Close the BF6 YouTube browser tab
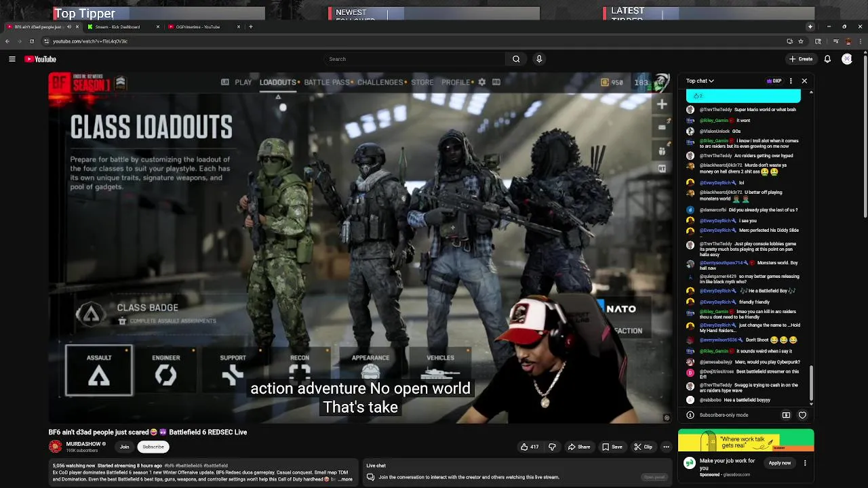The width and height of the screenshot is (868, 488). click(x=77, y=27)
